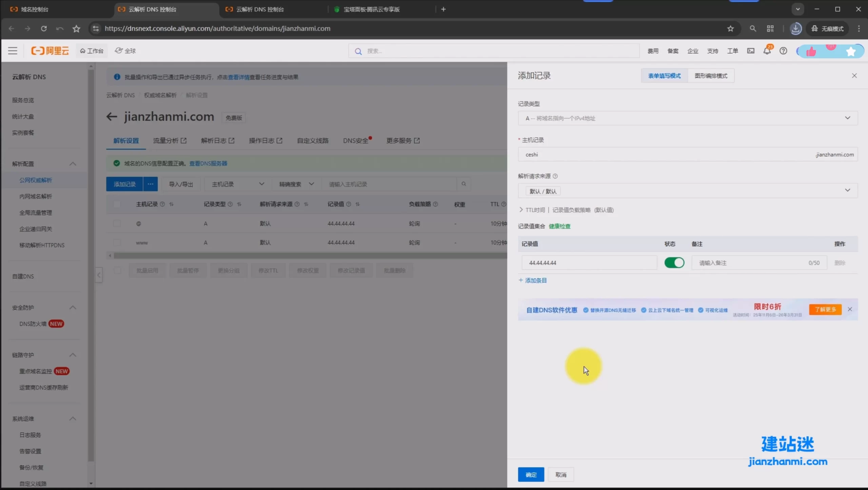Click back arrow beside jianzhanmi.com
Image resolution: width=868 pixels, height=490 pixels.
click(112, 117)
